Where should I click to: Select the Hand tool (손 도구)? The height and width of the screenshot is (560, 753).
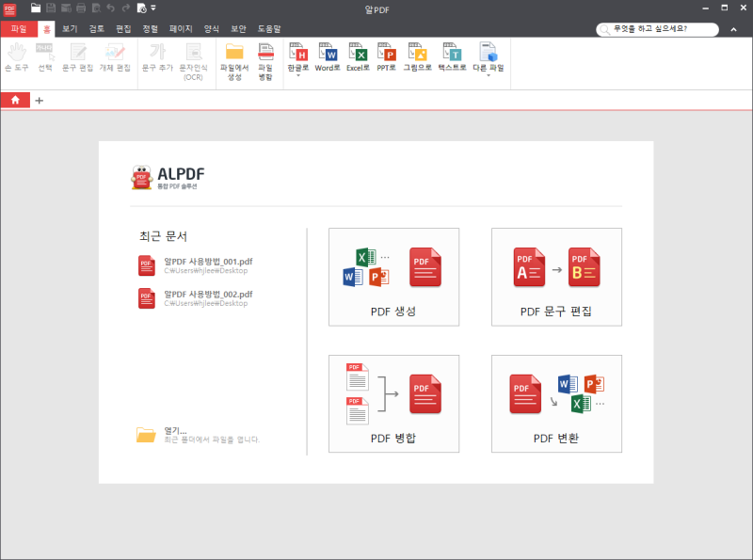point(16,58)
